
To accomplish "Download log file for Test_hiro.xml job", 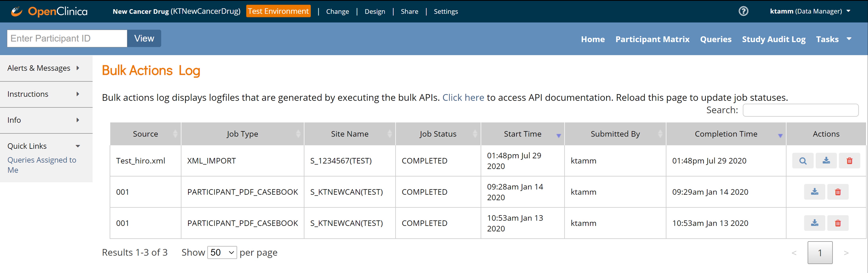I will [826, 161].
